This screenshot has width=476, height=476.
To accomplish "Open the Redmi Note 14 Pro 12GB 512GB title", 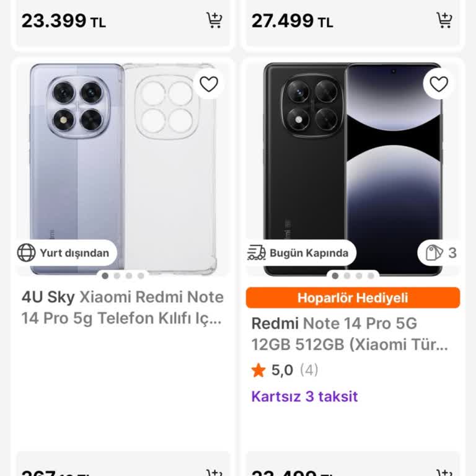I will [x=349, y=334].
